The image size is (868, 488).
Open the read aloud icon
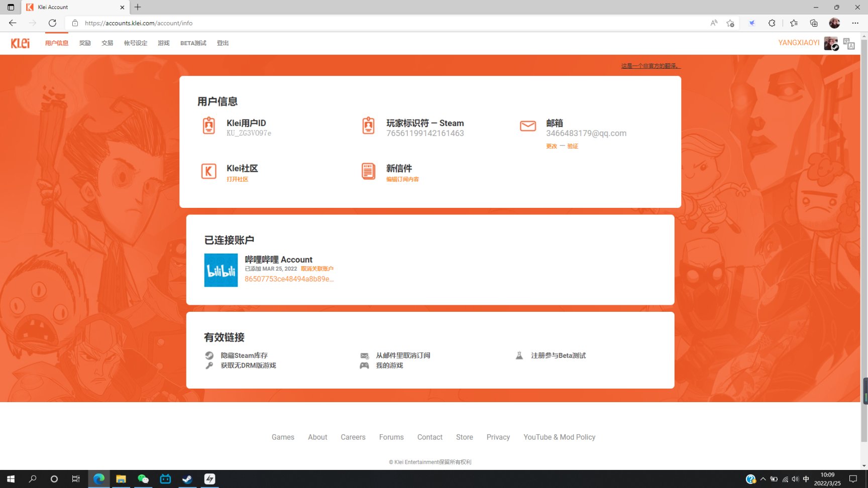tap(714, 23)
